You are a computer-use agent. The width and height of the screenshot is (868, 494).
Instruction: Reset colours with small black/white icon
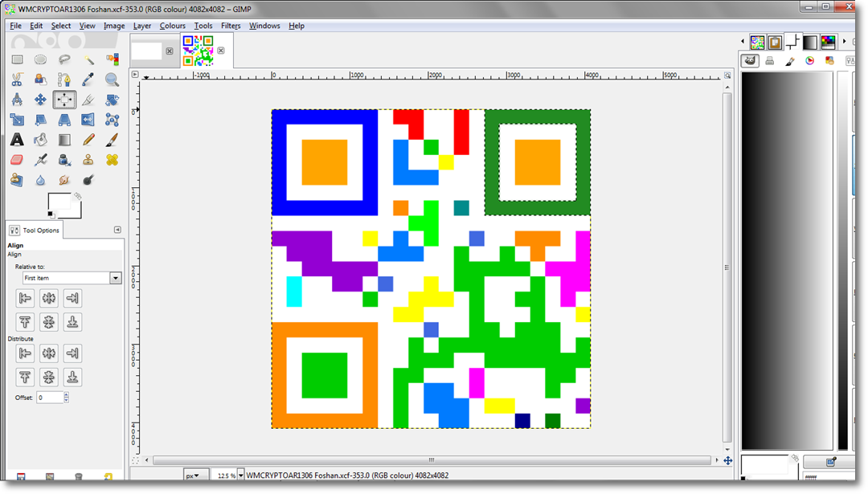[51, 214]
